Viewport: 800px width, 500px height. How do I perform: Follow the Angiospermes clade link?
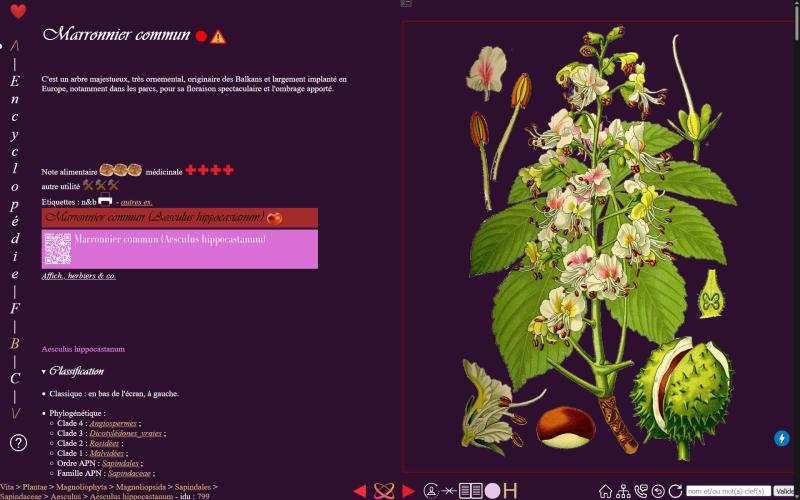coord(113,423)
